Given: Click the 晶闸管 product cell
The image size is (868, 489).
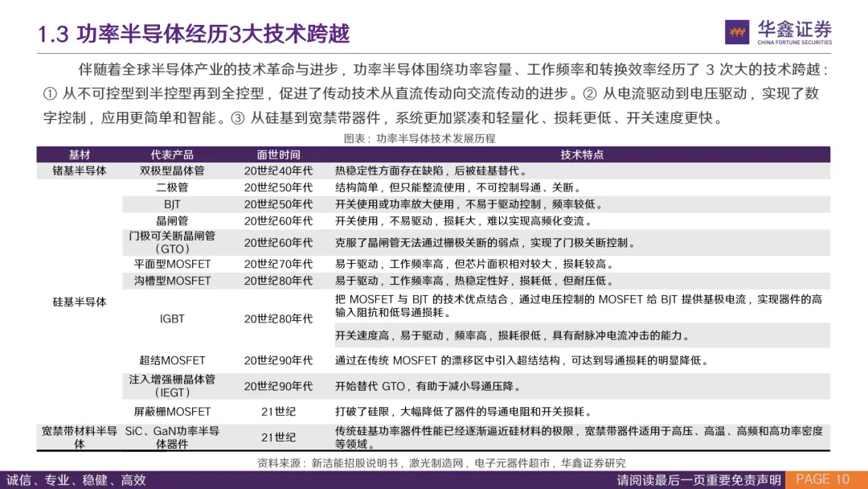Looking at the screenshot, I should coord(172,221).
